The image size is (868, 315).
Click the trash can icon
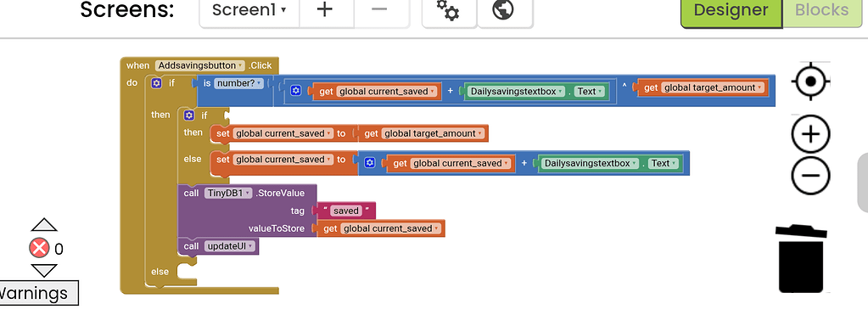801,258
